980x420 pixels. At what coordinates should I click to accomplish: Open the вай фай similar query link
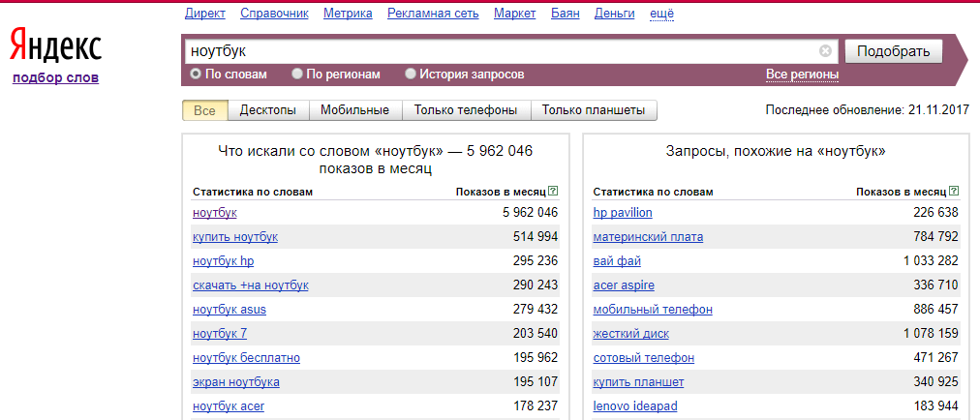(617, 260)
